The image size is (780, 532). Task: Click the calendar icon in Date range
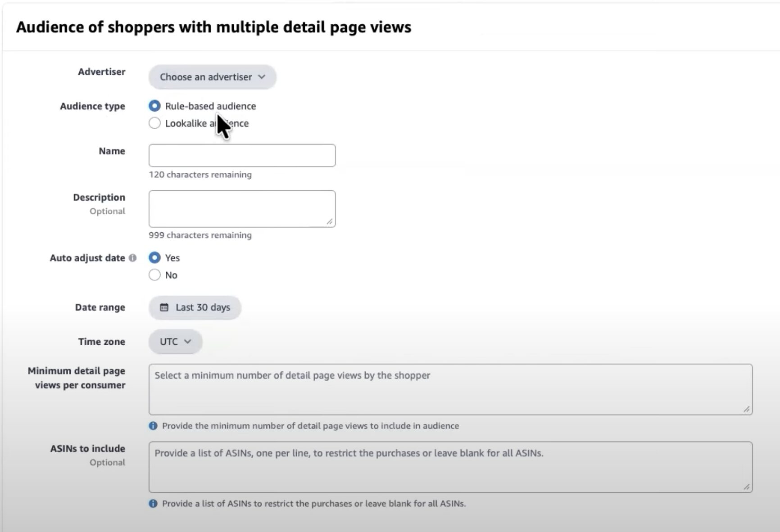point(164,307)
